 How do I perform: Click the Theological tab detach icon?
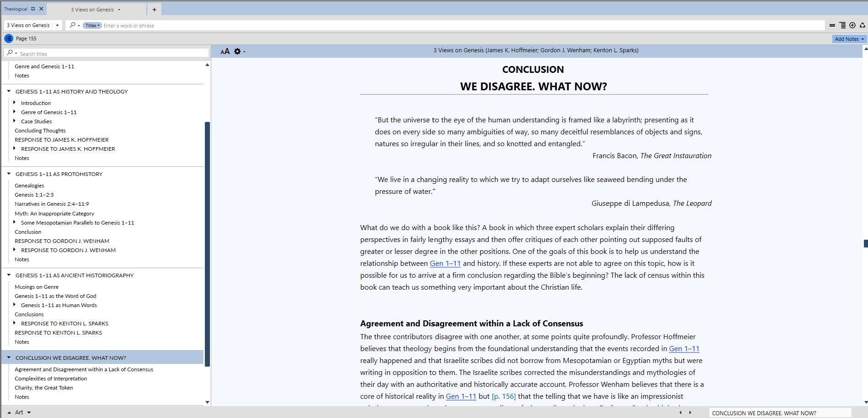tap(33, 9)
